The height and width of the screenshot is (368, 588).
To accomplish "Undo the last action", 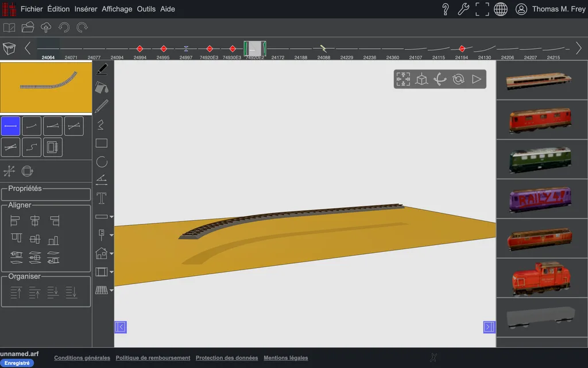I will coord(64,28).
